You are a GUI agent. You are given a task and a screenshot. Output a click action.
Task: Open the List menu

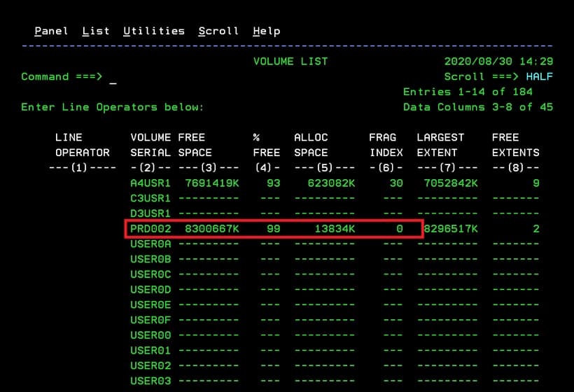point(95,31)
